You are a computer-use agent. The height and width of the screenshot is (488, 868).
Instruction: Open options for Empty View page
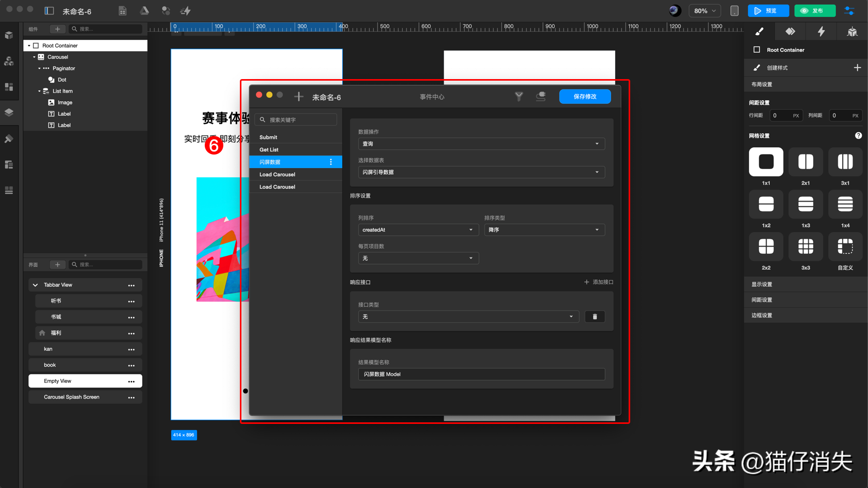tap(131, 382)
